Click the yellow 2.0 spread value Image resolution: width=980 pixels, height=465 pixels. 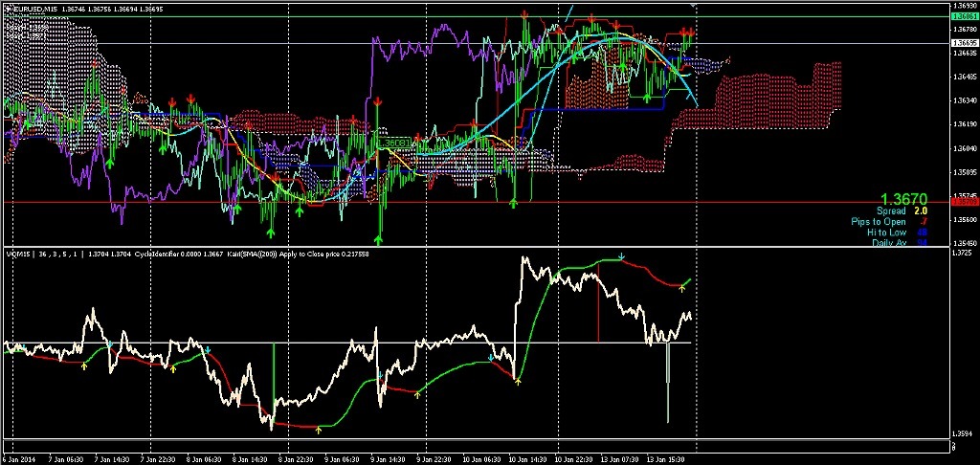coord(922,211)
